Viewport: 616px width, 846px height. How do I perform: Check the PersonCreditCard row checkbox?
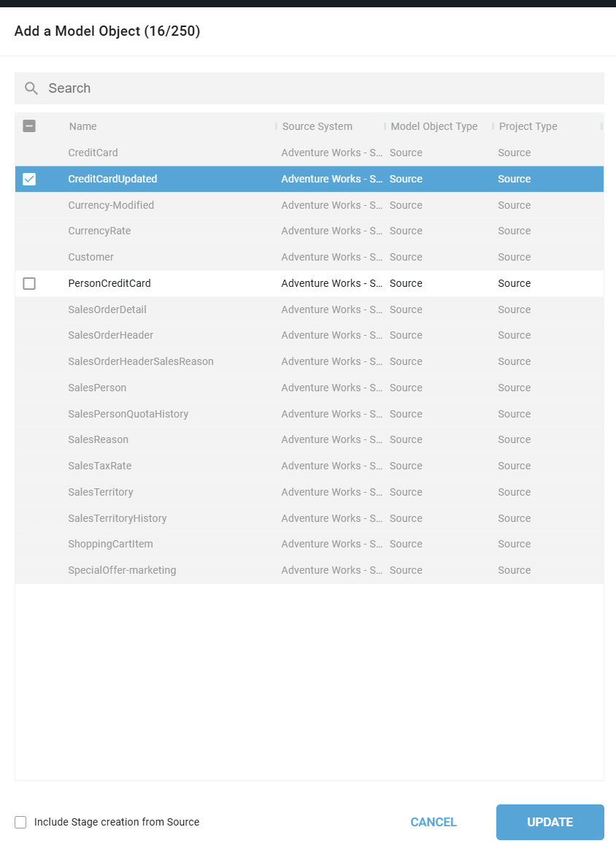click(x=29, y=283)
